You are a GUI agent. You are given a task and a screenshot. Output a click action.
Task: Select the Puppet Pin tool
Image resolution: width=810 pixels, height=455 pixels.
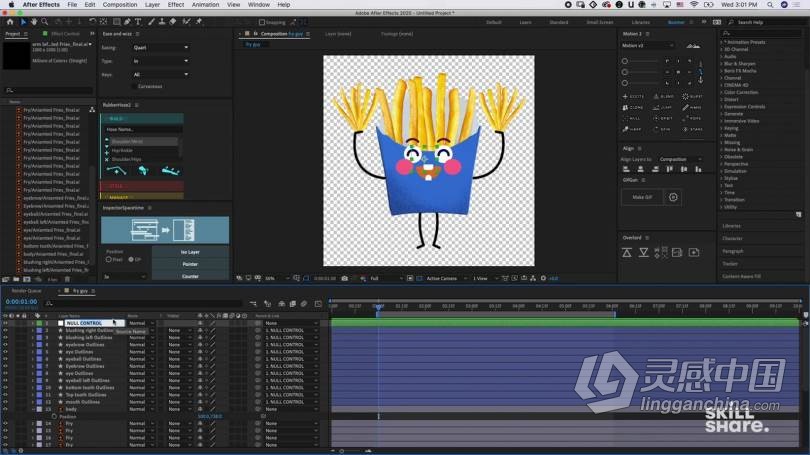199,22
